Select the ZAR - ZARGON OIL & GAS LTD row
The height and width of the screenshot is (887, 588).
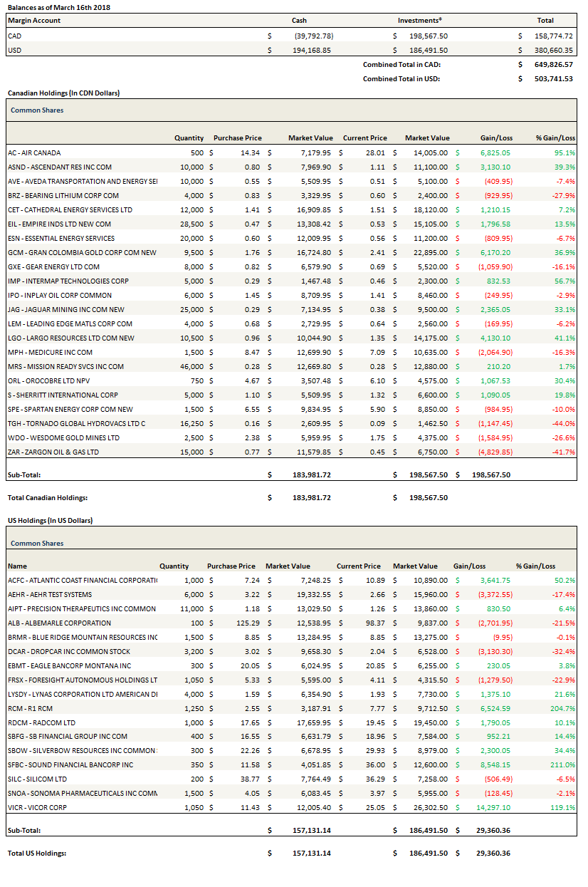tap(54, 452)
